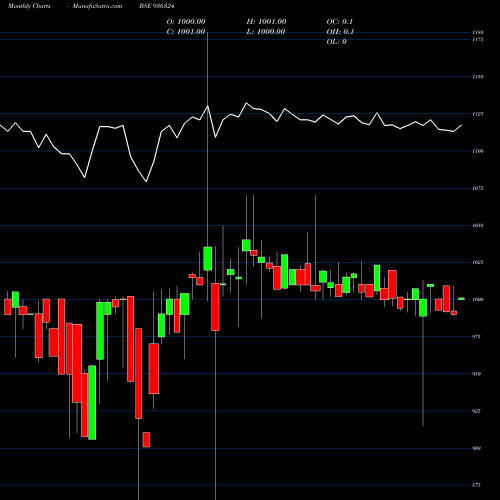Click the 1125 price axis label
The image size is (500, 500).
[x=478, y=114]
